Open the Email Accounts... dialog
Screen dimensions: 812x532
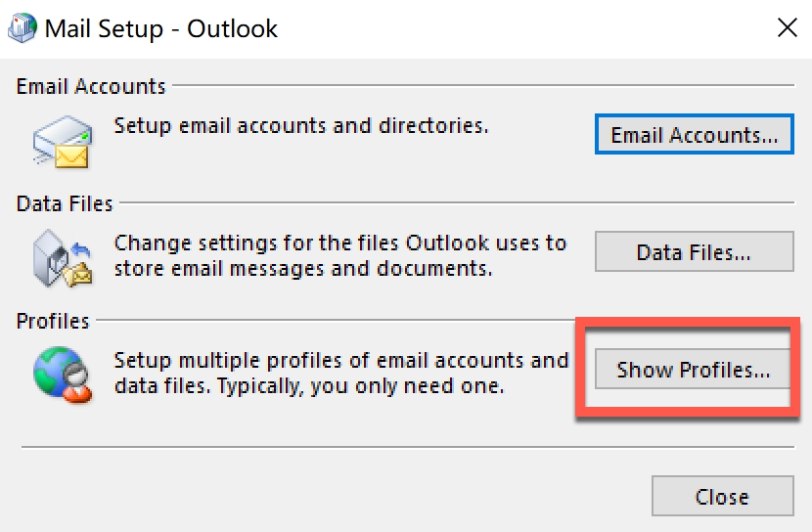coord(694,135)
